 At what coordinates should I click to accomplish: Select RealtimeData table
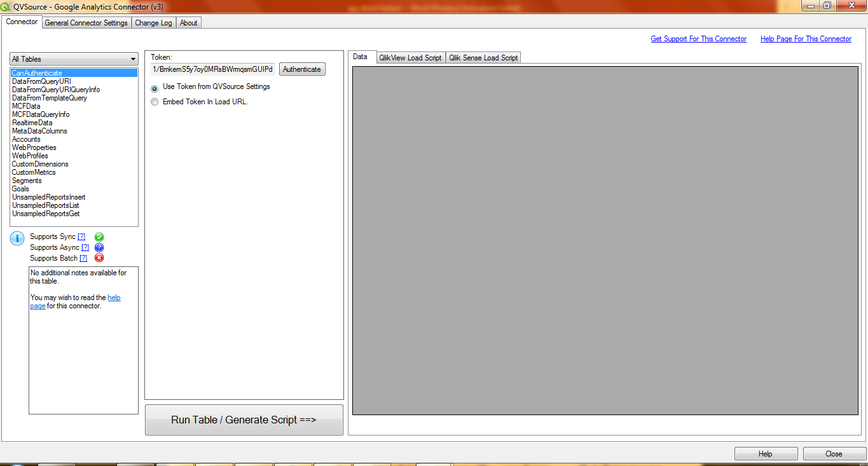[x=74, y=123]
